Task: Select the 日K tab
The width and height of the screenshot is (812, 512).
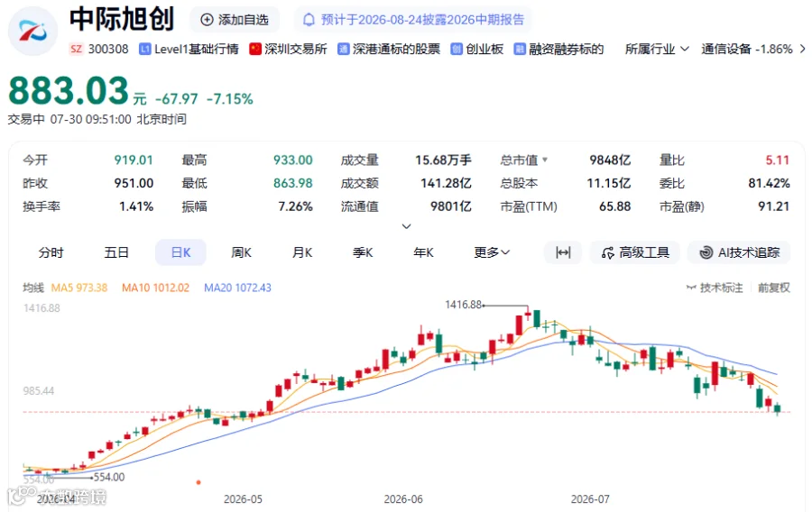Action: pos(180,252)
